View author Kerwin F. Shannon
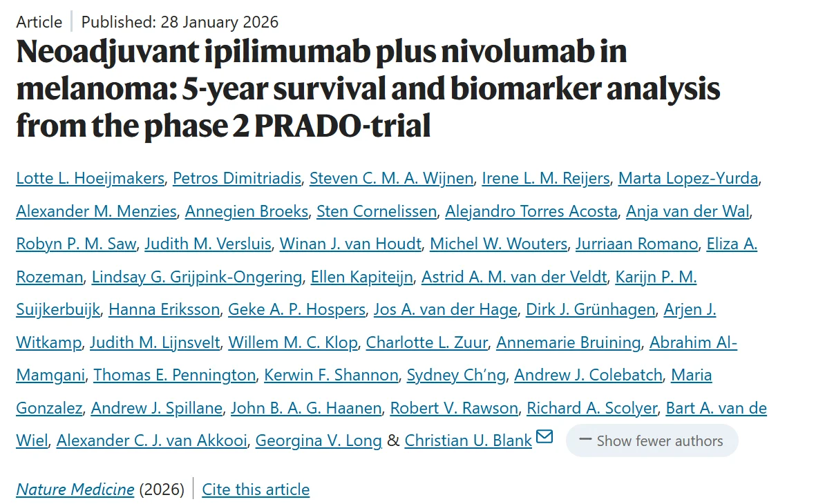 pos(332,375)
